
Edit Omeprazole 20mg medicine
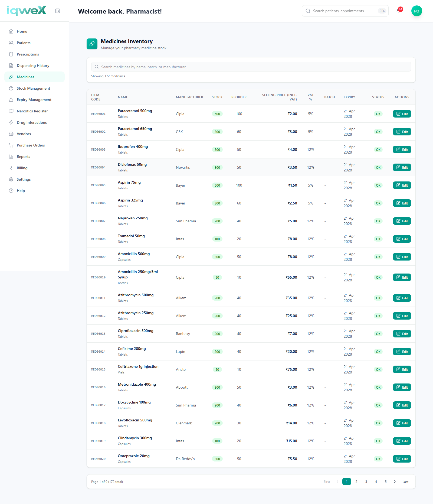[x=402, y=459]
